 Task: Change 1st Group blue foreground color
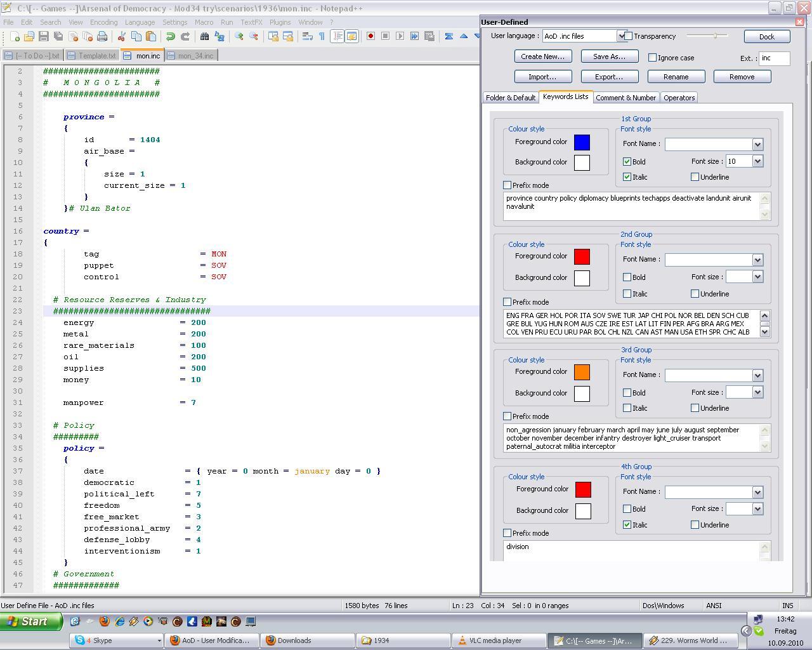point(582,143)
